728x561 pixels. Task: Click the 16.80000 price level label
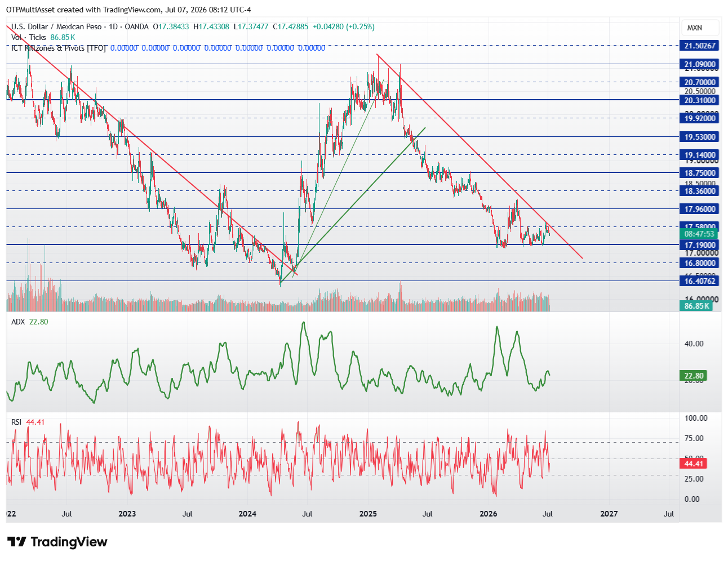(700, 263)
